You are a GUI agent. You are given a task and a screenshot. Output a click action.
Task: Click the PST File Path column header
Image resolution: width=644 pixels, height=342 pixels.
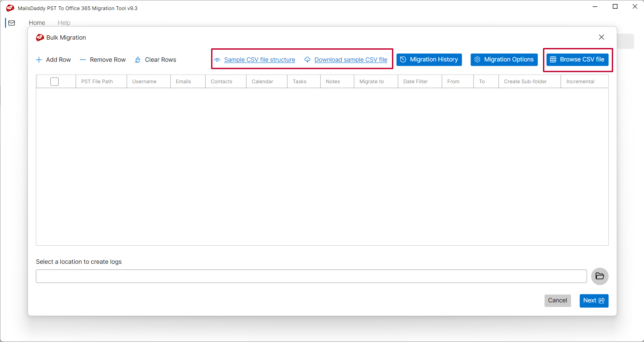[97, 82]
